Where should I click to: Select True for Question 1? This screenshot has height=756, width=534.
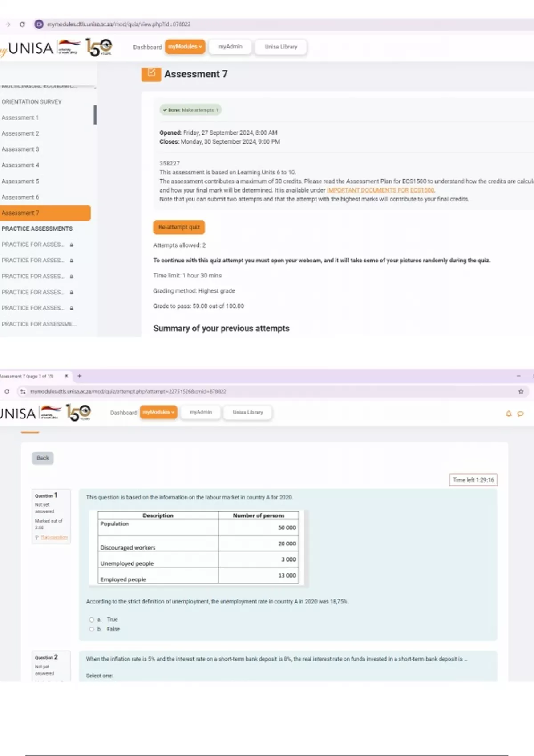92,619
